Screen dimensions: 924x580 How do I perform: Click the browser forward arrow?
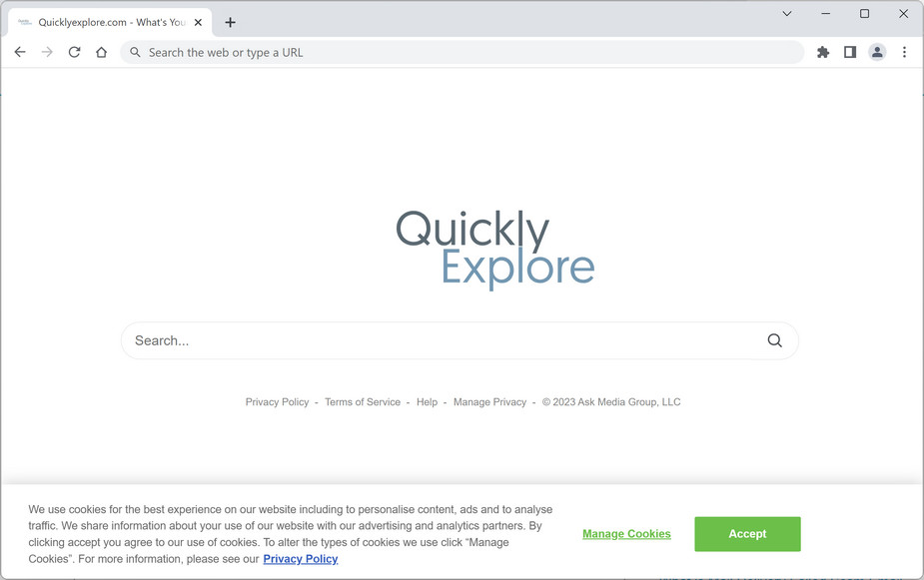(x=47, y=52)
